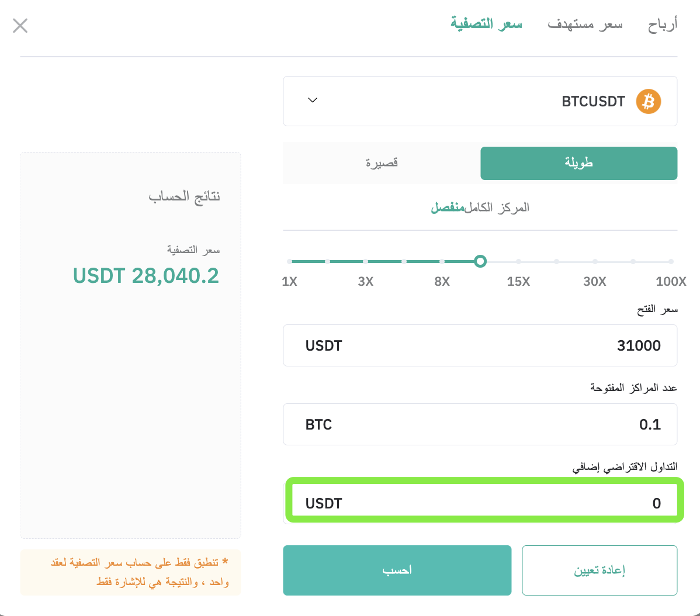
Task: Expand the BTCUSDT pair dropdown chevron
Action: [313, 100]
